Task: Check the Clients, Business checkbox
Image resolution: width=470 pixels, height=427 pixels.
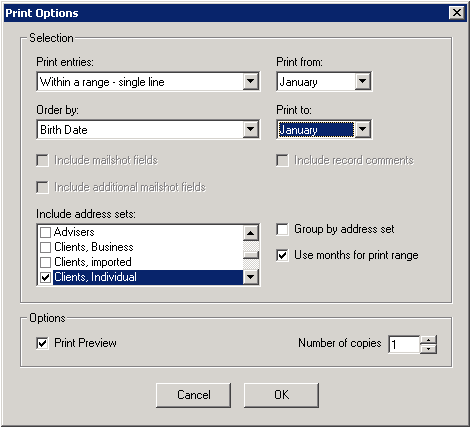Action: pos(45,247)
